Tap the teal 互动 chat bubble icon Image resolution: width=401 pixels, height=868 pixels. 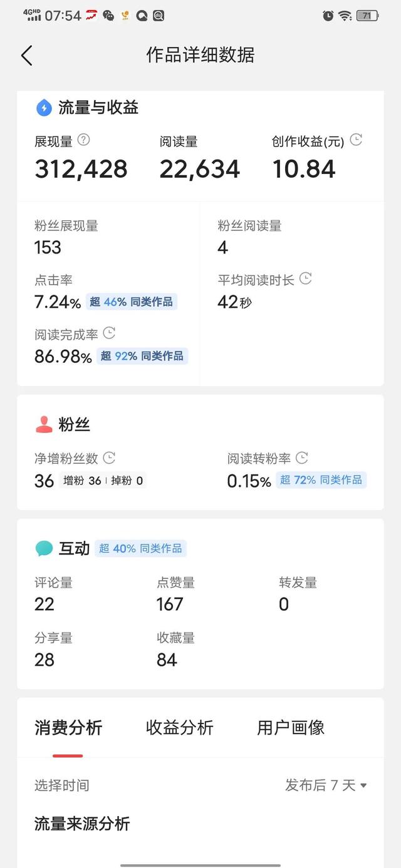44,549
